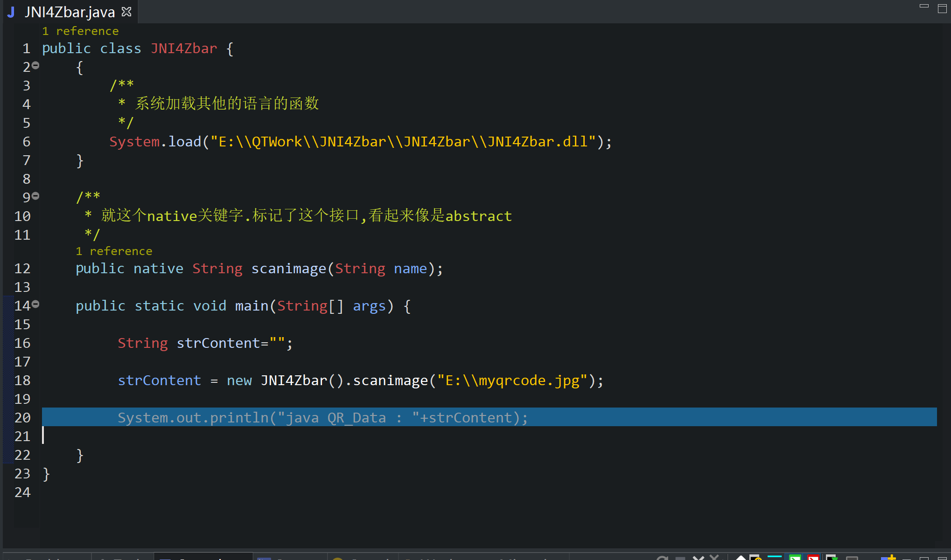The width and height of the screenshot is (951, 560).
Task: Open '1 reference' above scanimage method
Action: click(114, 251)
